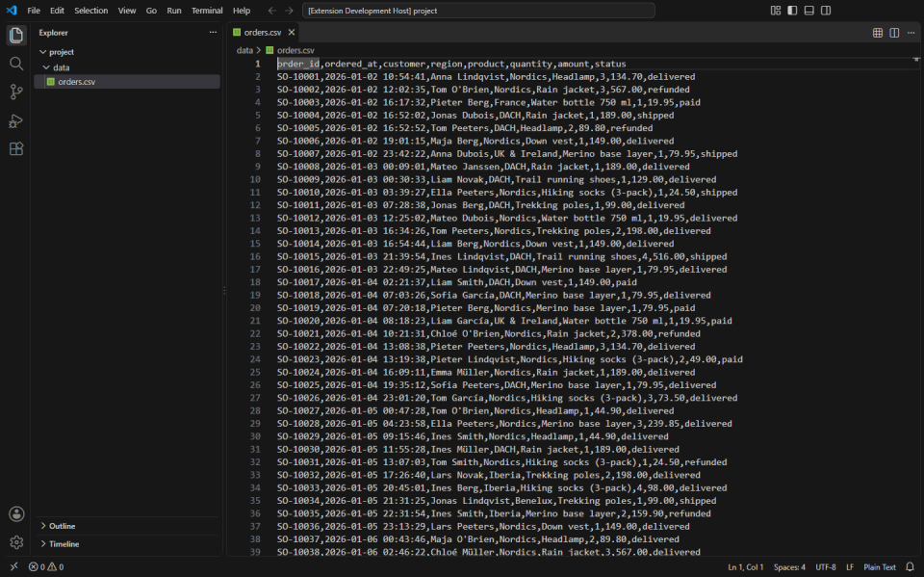
Task: Change indentation via Spaces: 4
Action: 789,567
